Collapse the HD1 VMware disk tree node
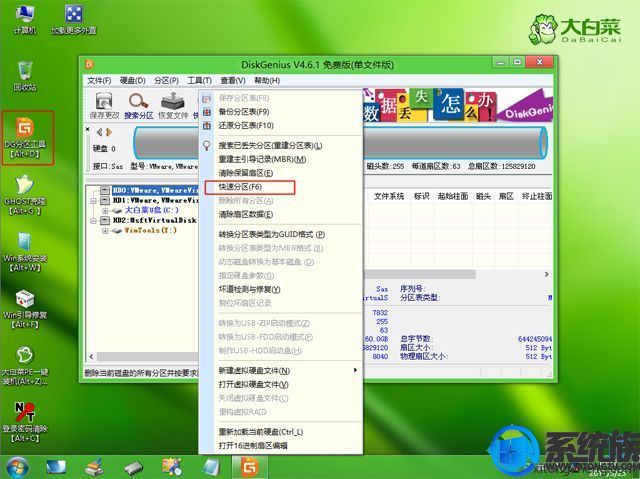Screen dimensions: 640x479 tap(93, 201)
